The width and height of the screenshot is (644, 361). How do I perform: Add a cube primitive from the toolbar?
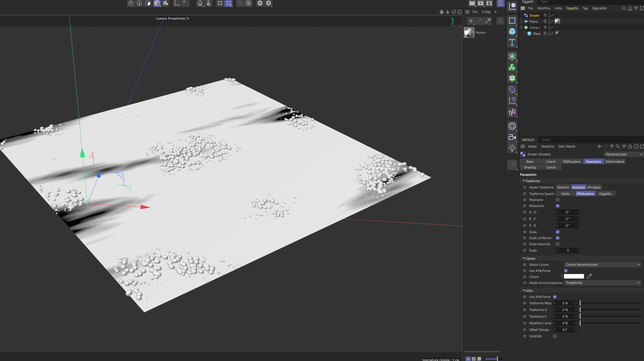512,32
